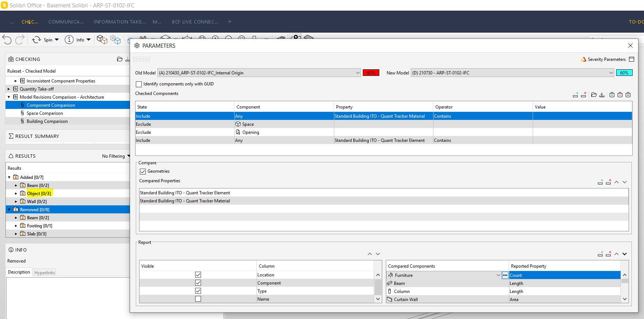
Task: Click the Severity Parameters triangle icon
Action: pyautogui.click(x=584, y=59)
